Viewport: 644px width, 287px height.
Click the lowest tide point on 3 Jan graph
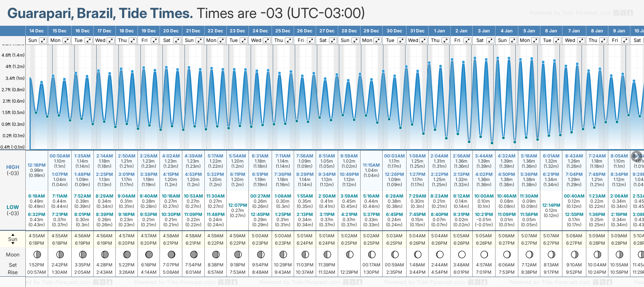[x=492, y=143]
